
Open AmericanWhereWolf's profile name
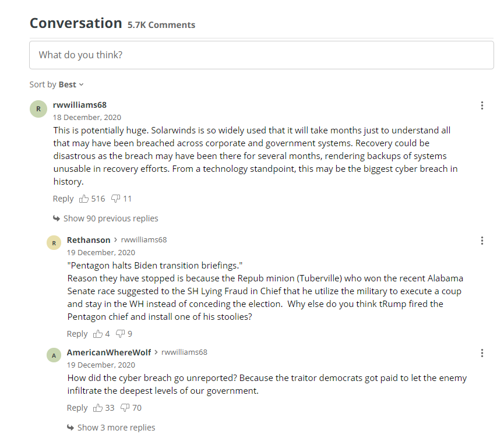(109, 352)
